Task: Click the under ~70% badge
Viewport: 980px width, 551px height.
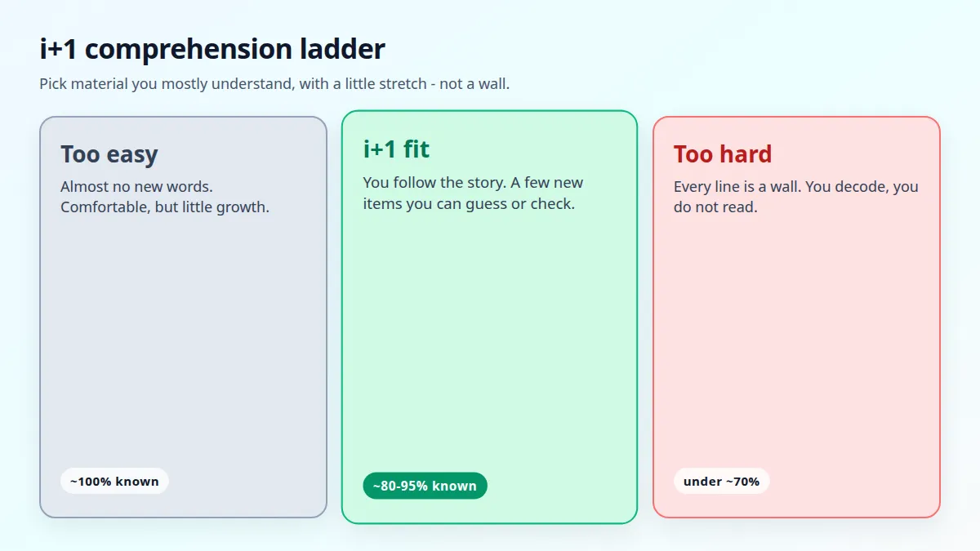Action: (721, 481)
